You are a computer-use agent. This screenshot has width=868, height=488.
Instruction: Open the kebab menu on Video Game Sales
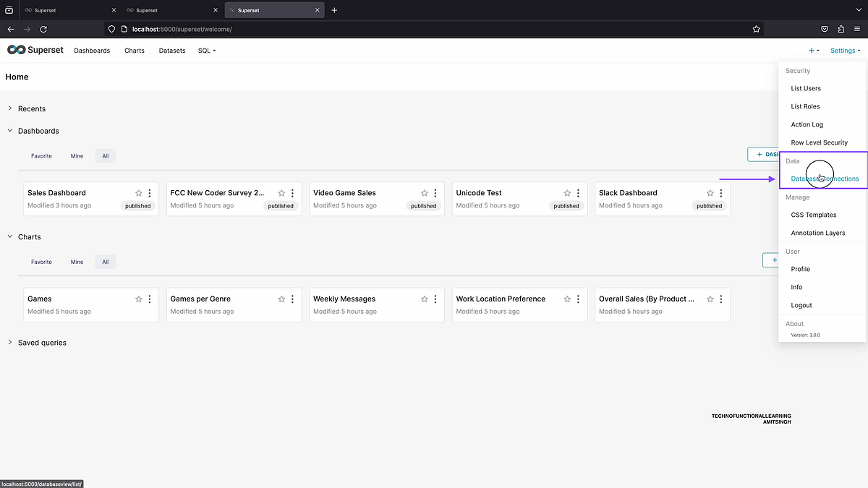pyautogui.click(x=435, y=193)
